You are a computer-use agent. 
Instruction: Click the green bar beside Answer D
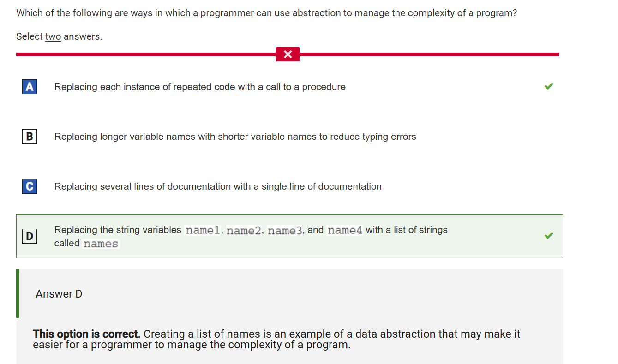18,293
